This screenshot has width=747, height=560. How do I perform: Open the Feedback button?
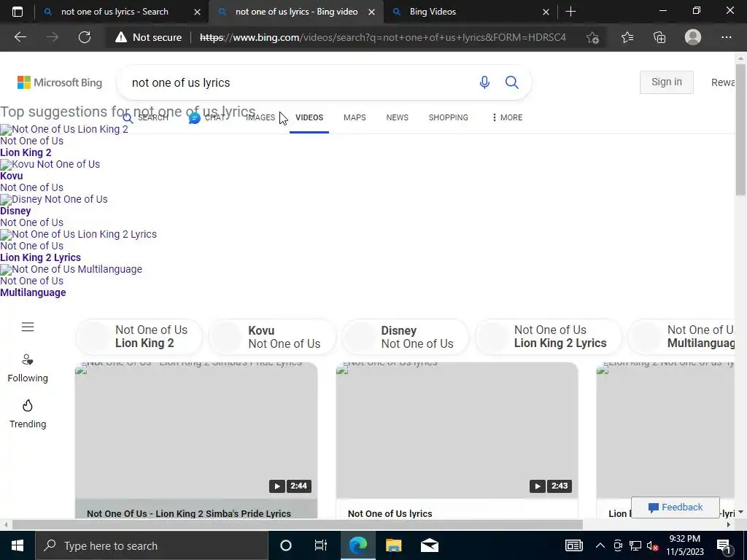coord(675,507)
